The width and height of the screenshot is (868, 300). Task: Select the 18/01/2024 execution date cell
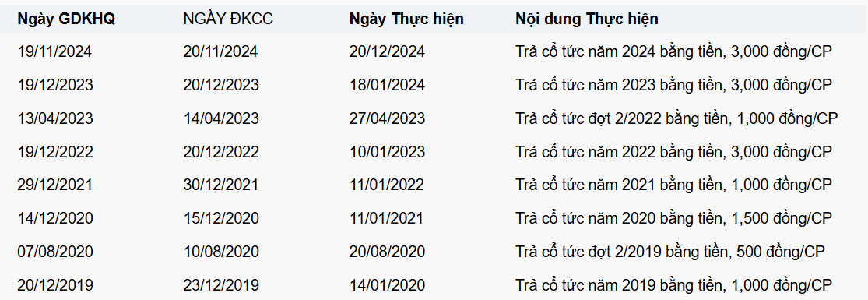387,85
